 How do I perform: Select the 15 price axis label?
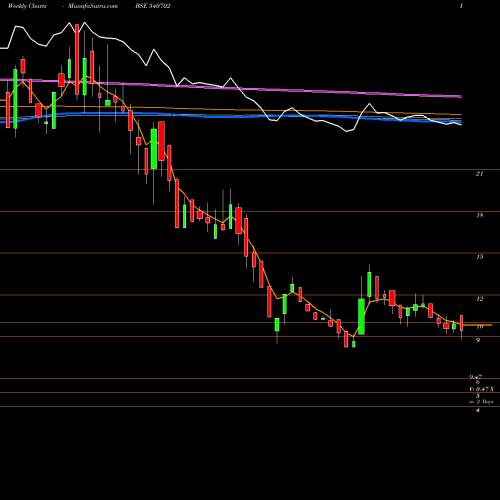pos(479,257)
